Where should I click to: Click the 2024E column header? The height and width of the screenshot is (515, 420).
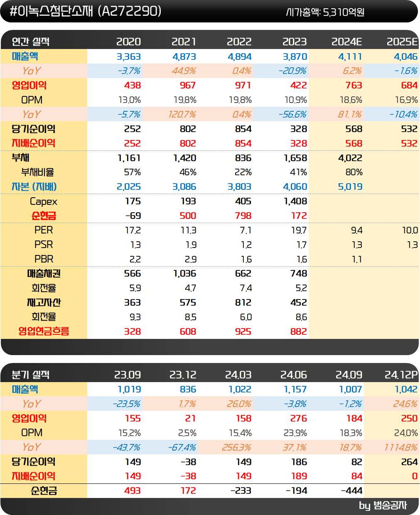click(x=346, y=42)
